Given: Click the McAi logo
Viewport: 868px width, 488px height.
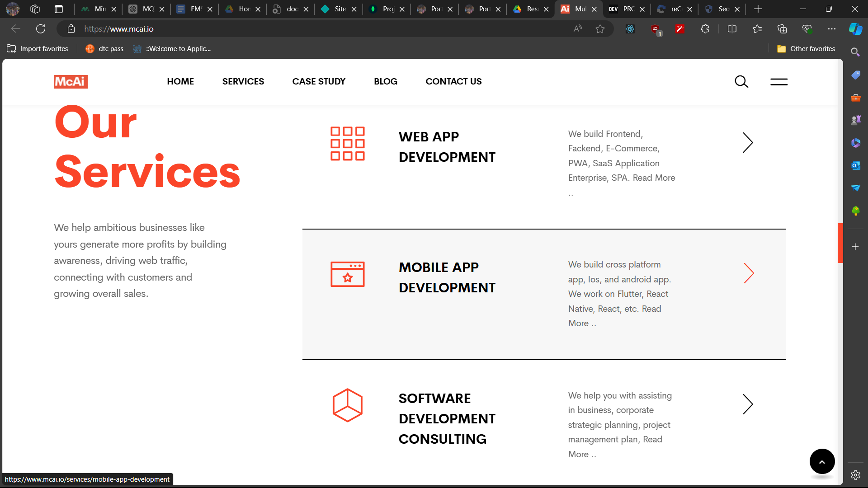Looking at the screenshot, I should click(71, 82).
